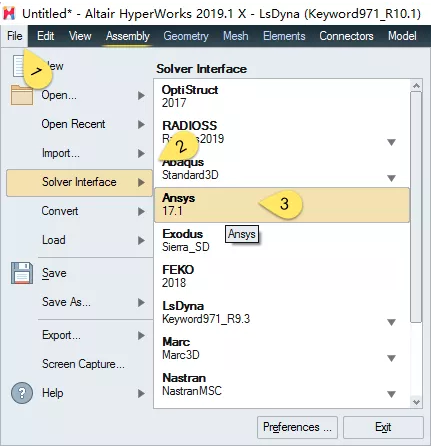
Task: Choose RADIOSS solver interface
Action: pos(282,132)
